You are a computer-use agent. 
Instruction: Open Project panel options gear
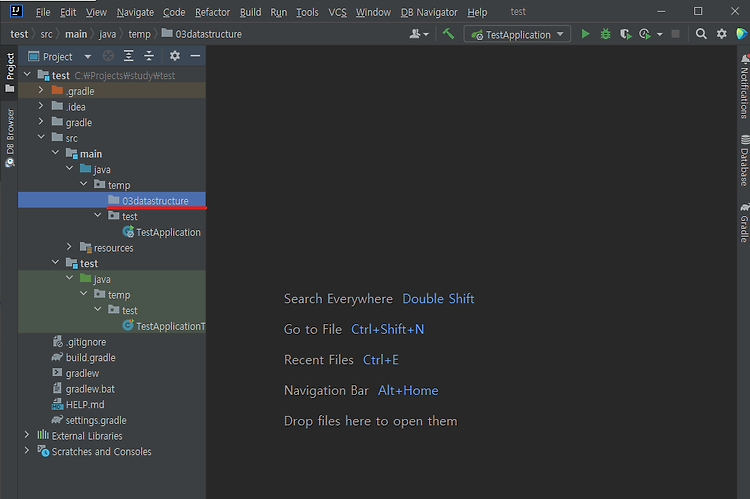[x=175, y=56]
